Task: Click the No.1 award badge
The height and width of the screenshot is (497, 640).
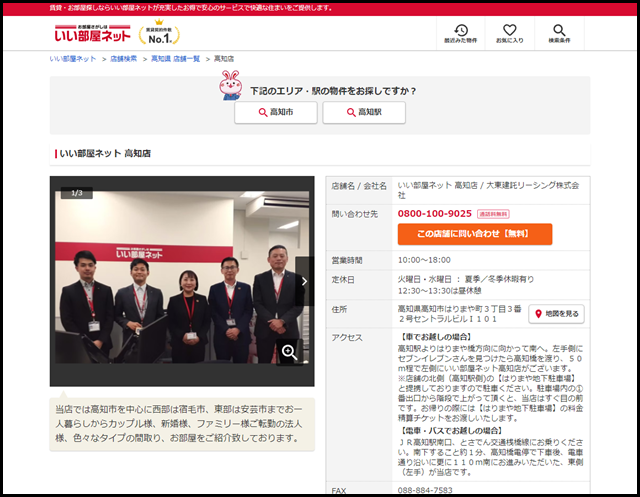Action: tap(159, 33)
